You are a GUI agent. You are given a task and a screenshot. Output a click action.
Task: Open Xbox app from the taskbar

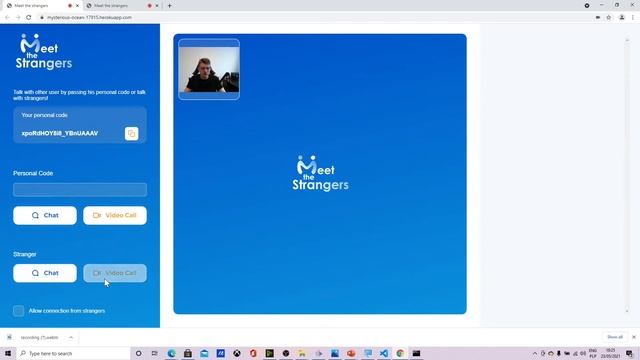(x=237, y=353)
